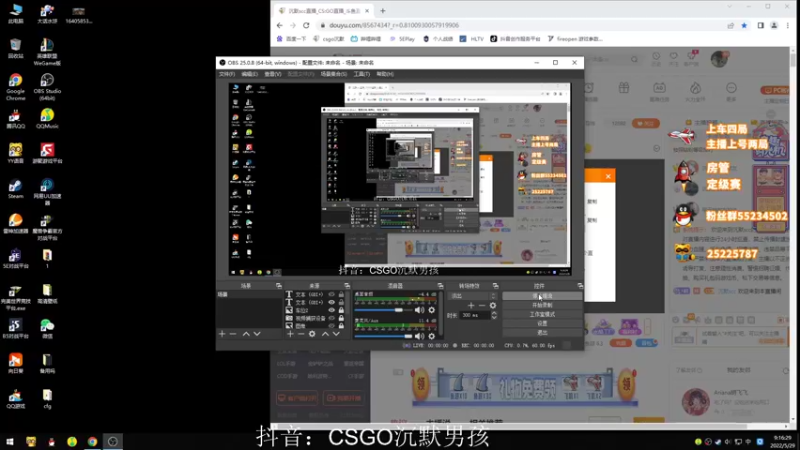
Task: Adjust the desktop audio volume slider
Action: tap(386, 310)
